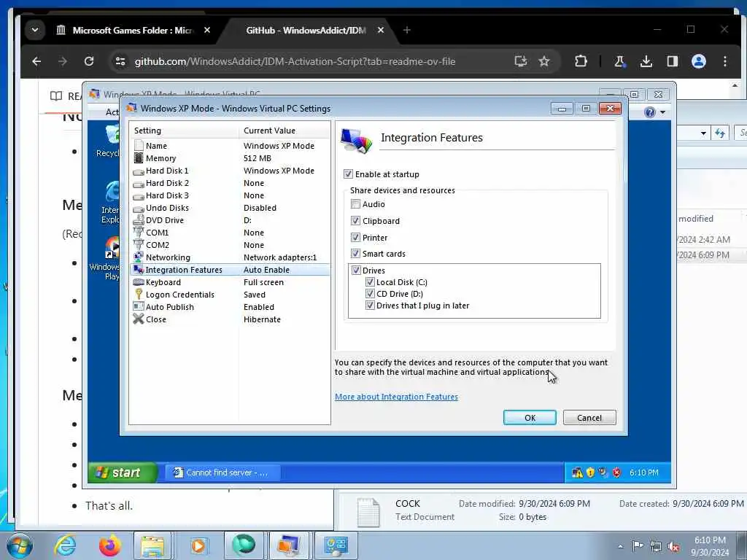Click the Setting column header
Screen dimensions: 747x560
pyautogui.click(x=183, y=131)
